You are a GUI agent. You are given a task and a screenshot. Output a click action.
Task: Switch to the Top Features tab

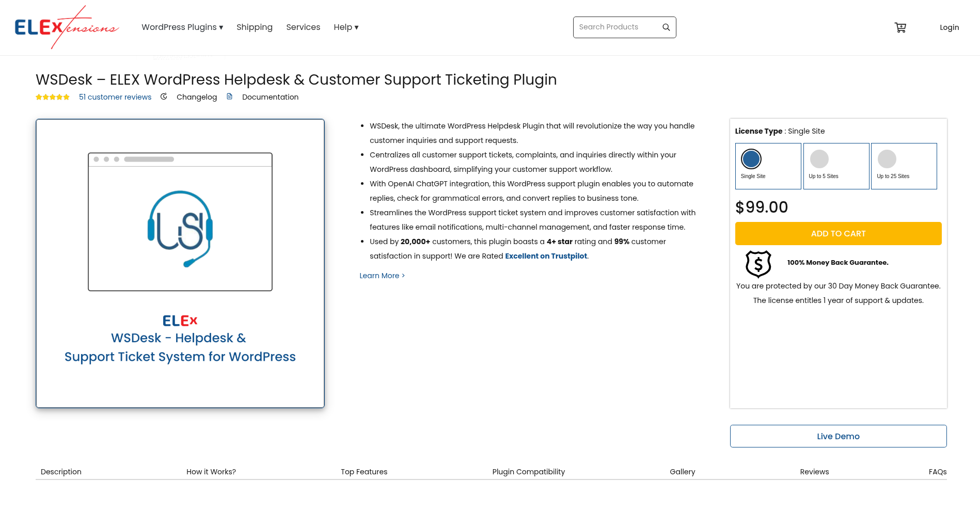(x=364, y=471)
